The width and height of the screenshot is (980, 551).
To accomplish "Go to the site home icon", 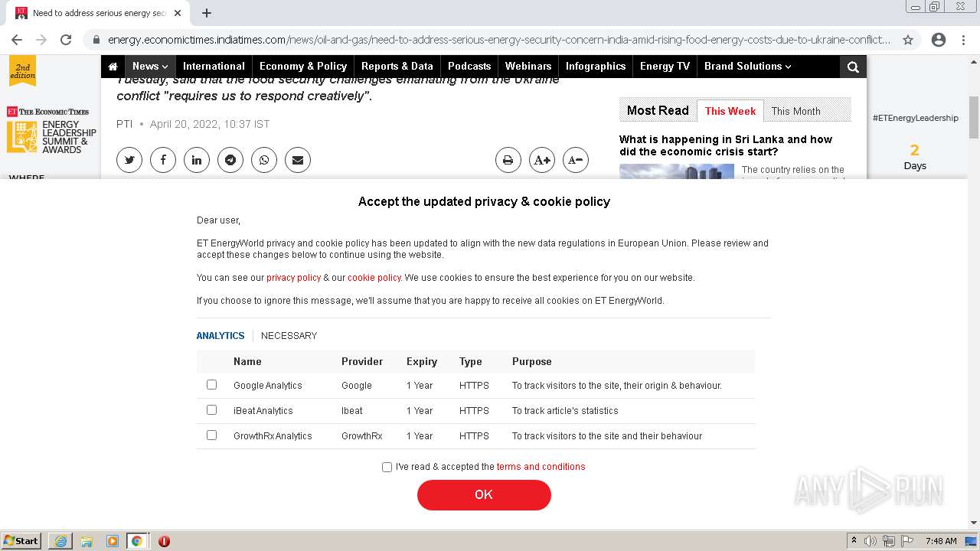I will (x=113, y=67).
